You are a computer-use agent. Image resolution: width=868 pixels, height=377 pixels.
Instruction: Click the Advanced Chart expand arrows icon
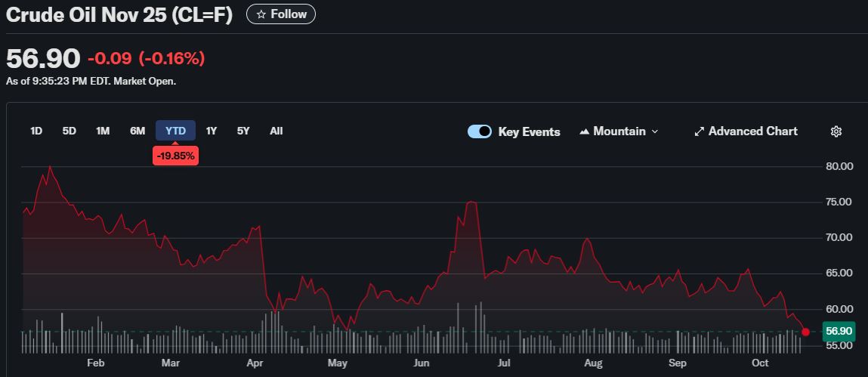tap(699, 131)
